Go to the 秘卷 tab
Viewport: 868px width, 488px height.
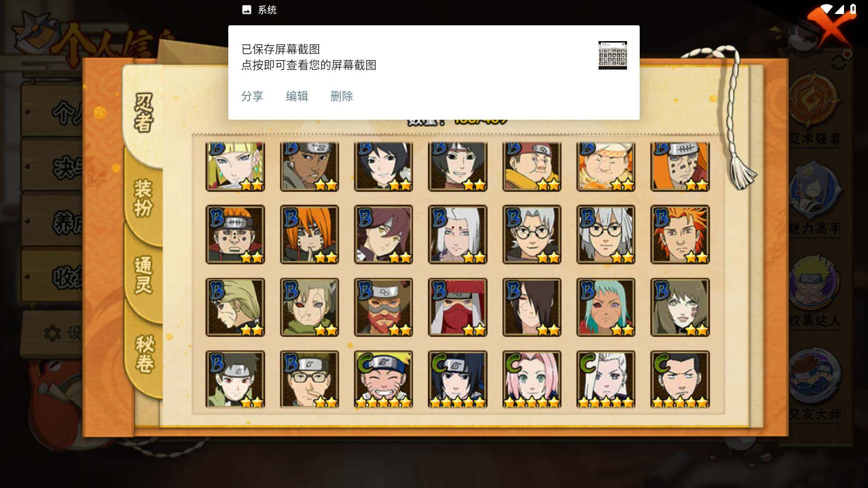145,353
